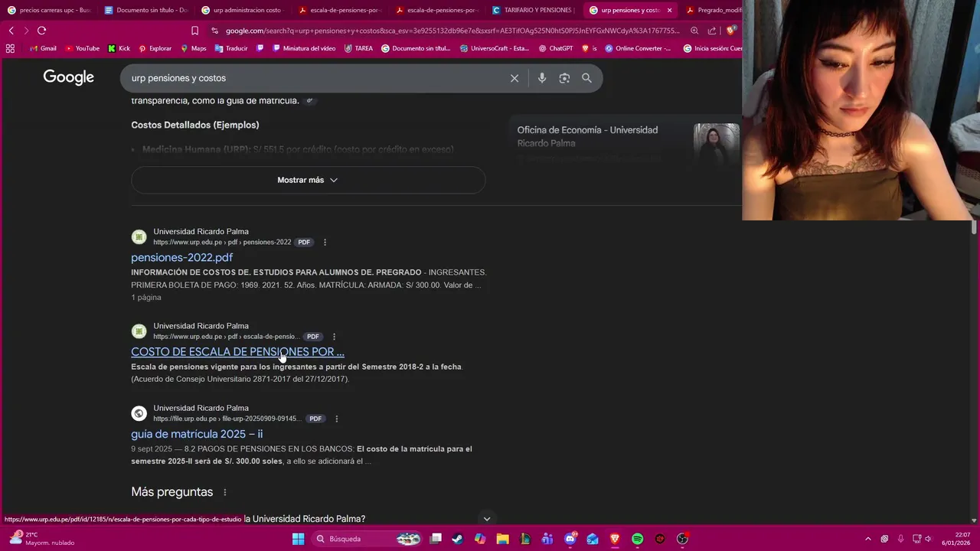Open options menu for guia de matricula result
Image resolution: width=980 pixels, height=551 pixels.
tap(336, 419)
